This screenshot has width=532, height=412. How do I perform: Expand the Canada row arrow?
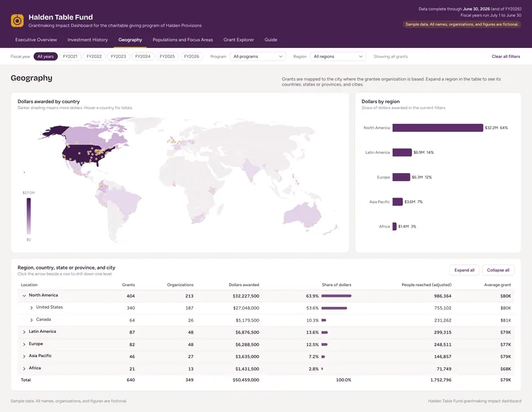31,320
